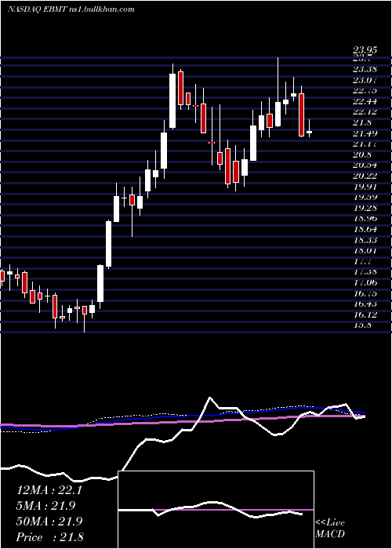Click the NASDAQ EBMT chart title
This screenshot has height=549, width=392.
pos(71,9)
